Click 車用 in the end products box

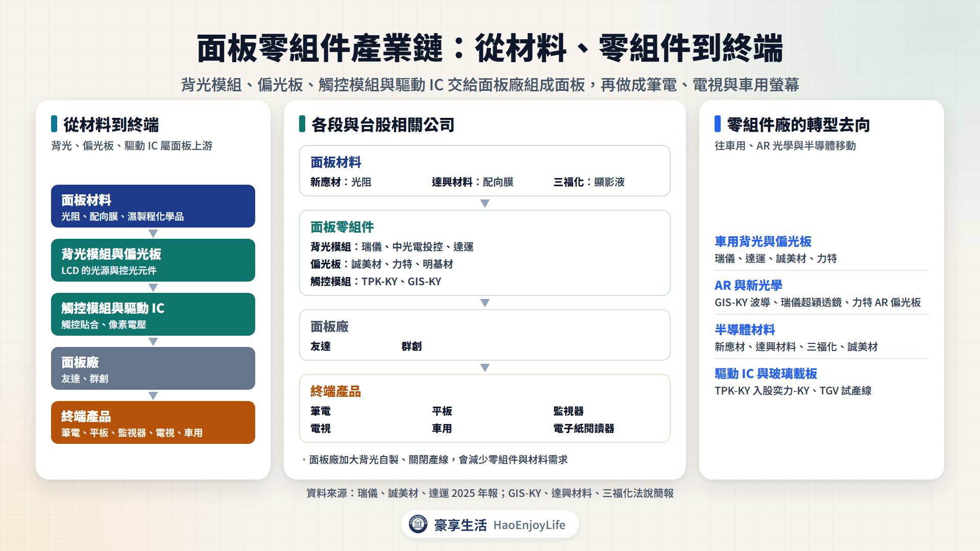442,429
